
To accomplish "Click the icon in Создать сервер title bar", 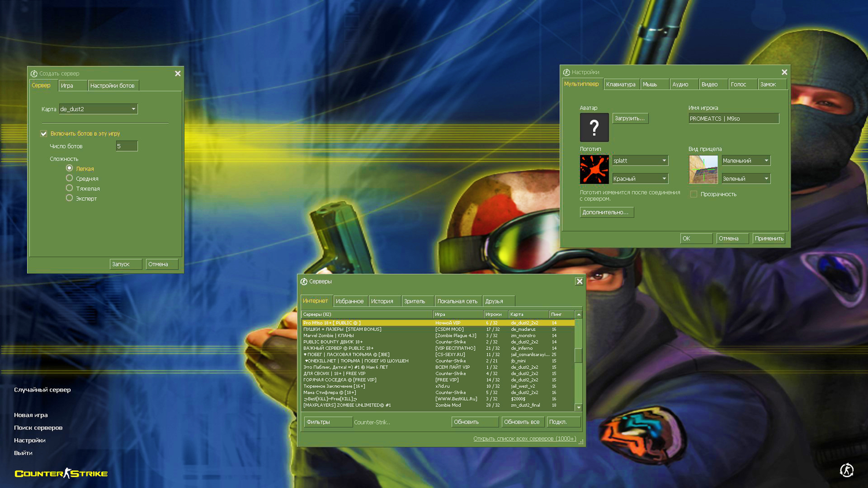I will click(34, 74).
